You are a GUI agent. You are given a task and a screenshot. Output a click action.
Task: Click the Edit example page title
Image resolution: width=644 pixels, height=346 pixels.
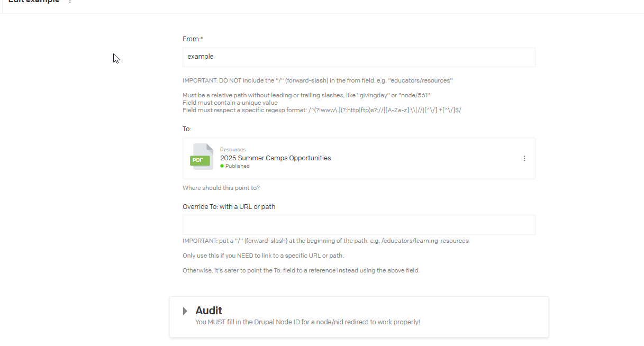coord(34,2)
